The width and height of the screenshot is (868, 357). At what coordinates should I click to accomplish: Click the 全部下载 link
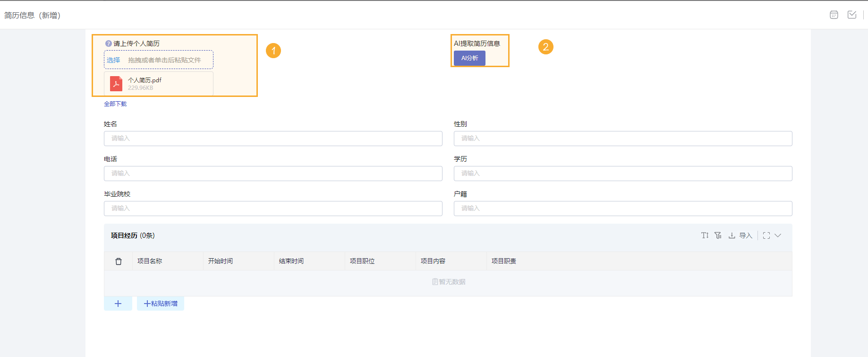(x=115, y=104)
